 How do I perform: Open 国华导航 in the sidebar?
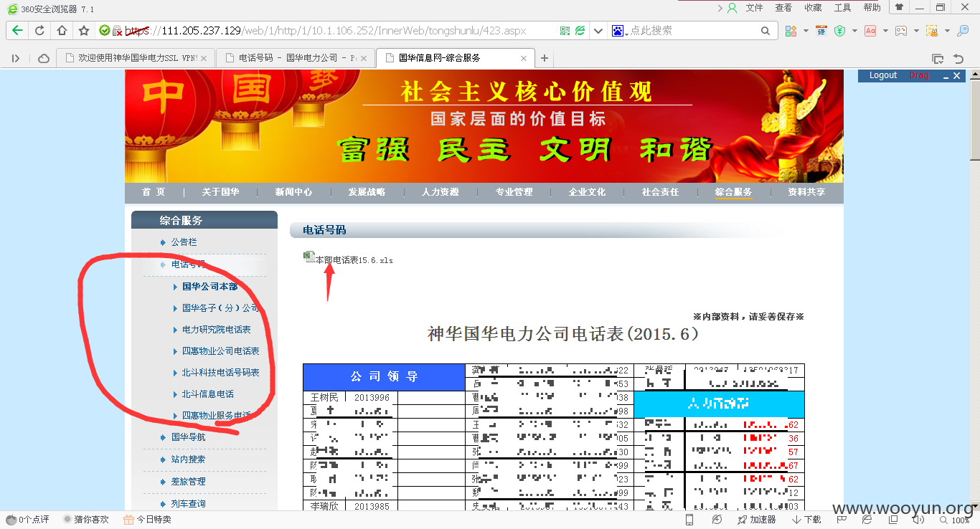pyautogui.click(x=188, y=437)
